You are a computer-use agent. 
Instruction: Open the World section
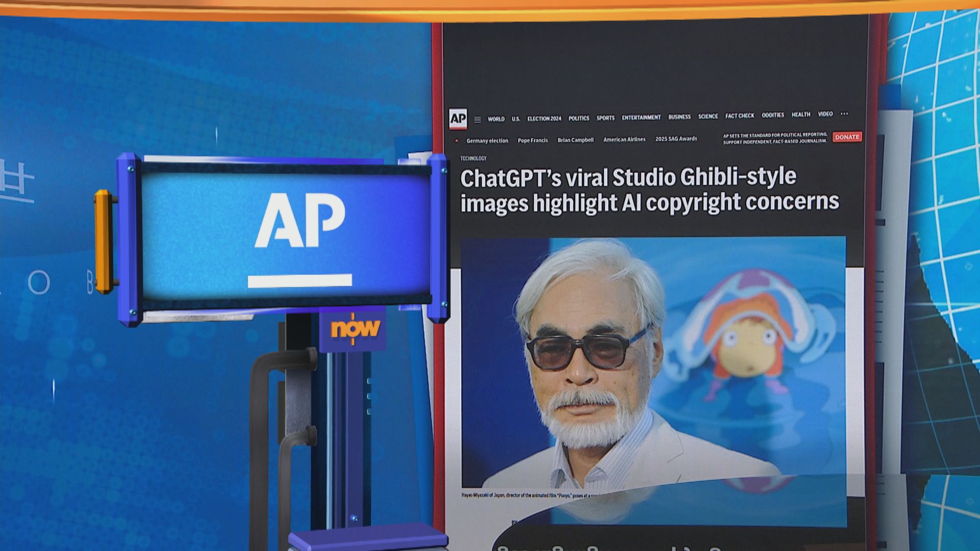pos(496,119)
